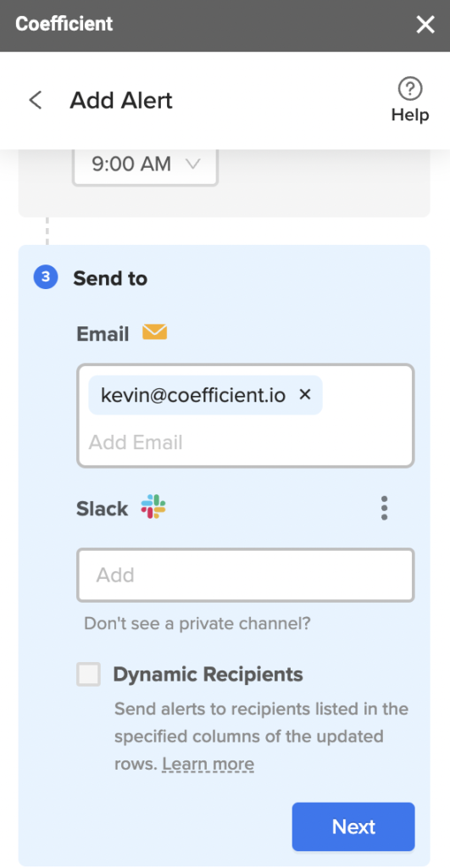Close the Coefficient sidebar panel

(425, 25)
